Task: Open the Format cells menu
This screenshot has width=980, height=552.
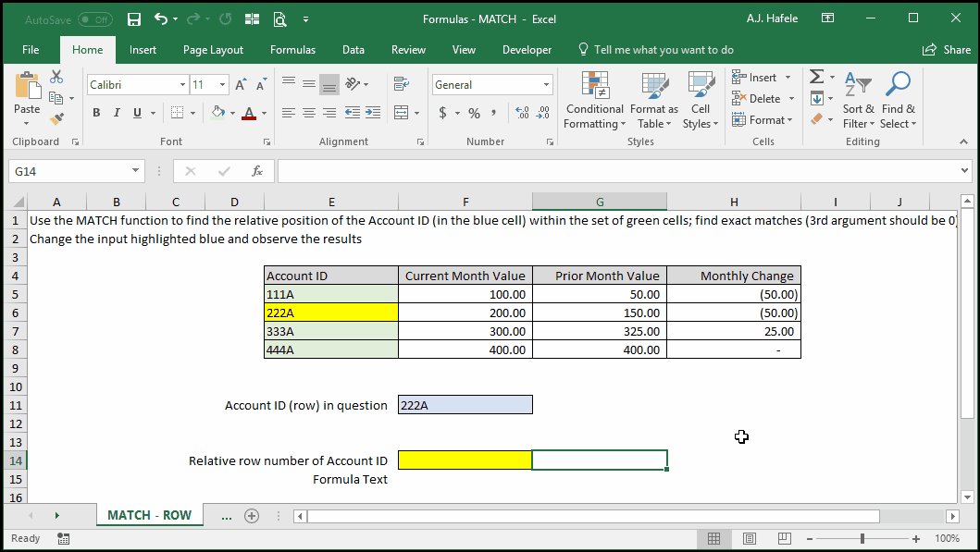Action: [762, 120]
